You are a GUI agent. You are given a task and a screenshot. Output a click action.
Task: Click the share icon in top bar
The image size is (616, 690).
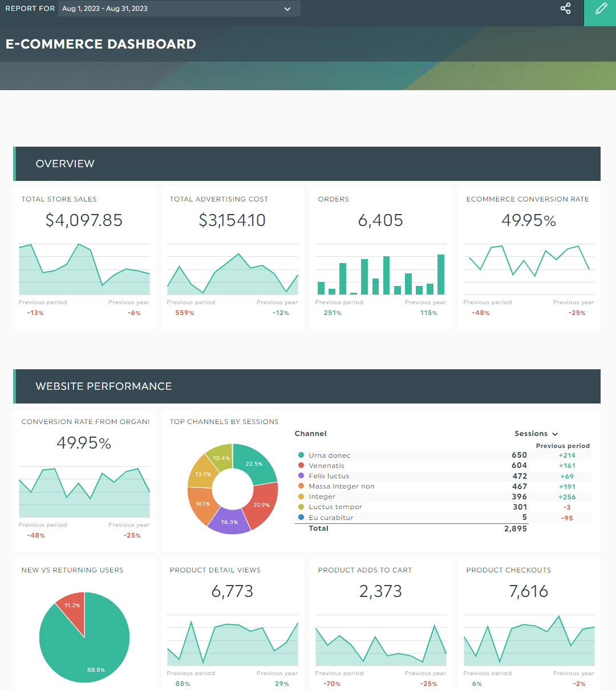[x=565, y=9]
